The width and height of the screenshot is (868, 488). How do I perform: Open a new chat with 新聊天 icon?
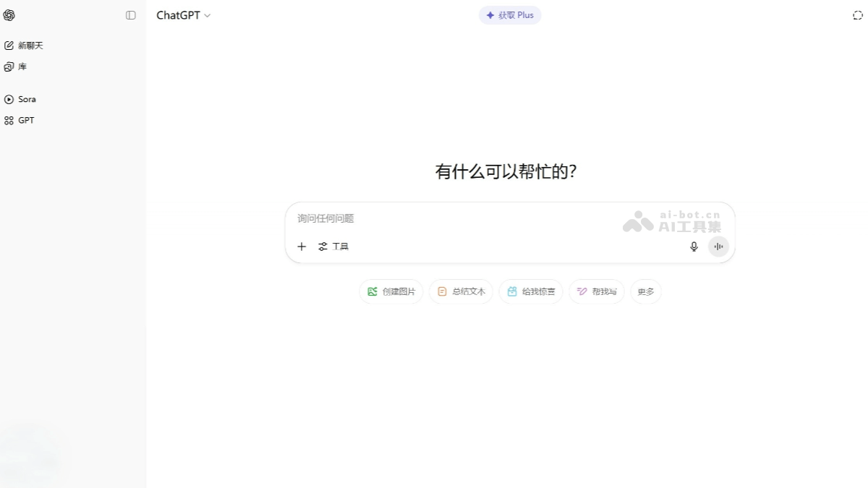[29, 45]
